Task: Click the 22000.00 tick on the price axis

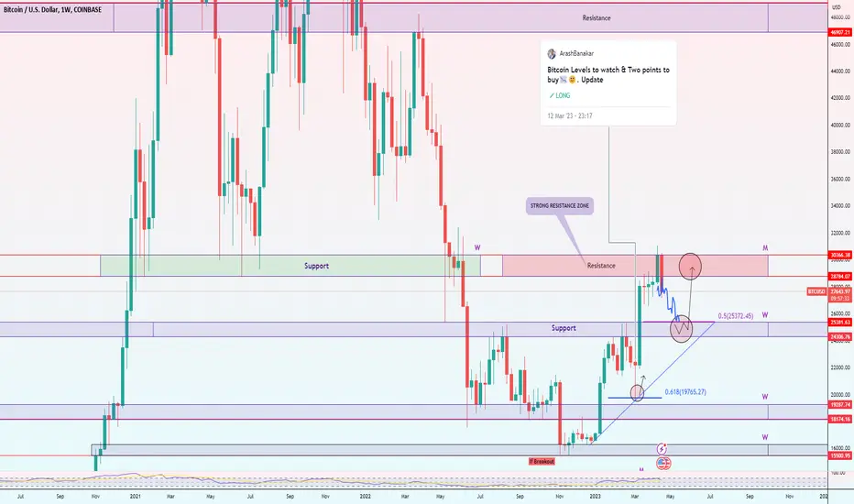Action: (x=840, y=367)
